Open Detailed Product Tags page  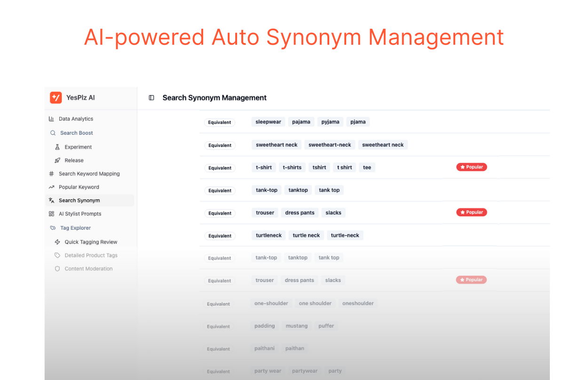point(91,255)
